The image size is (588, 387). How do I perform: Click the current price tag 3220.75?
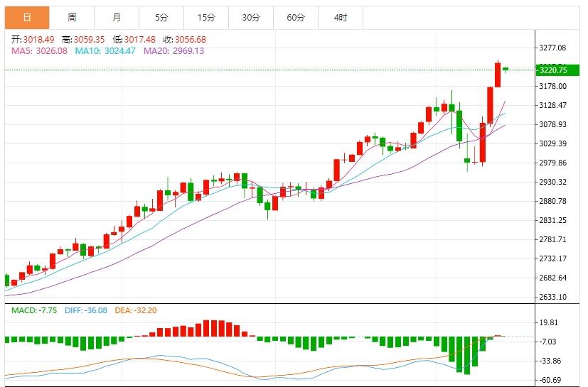[553, 70]
